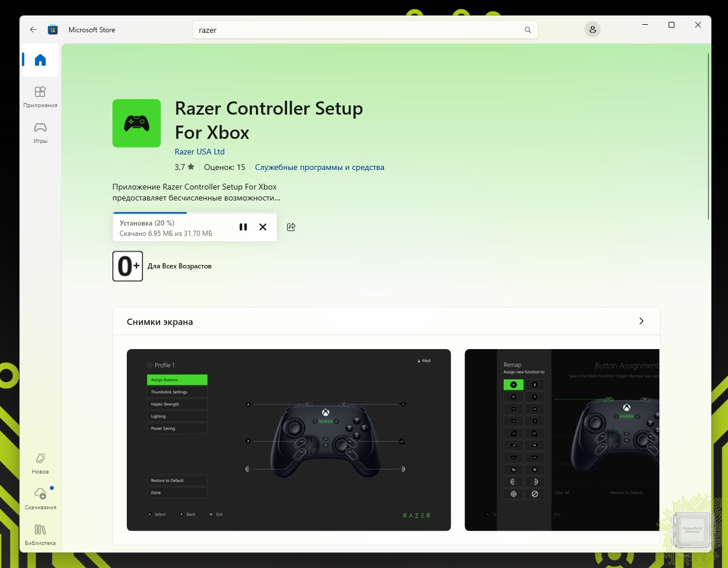Image resolution: width=728 pixels, height=568 pixels.
Task: Open the Remap button assignment screenshot
Action: tap(561, 440)
